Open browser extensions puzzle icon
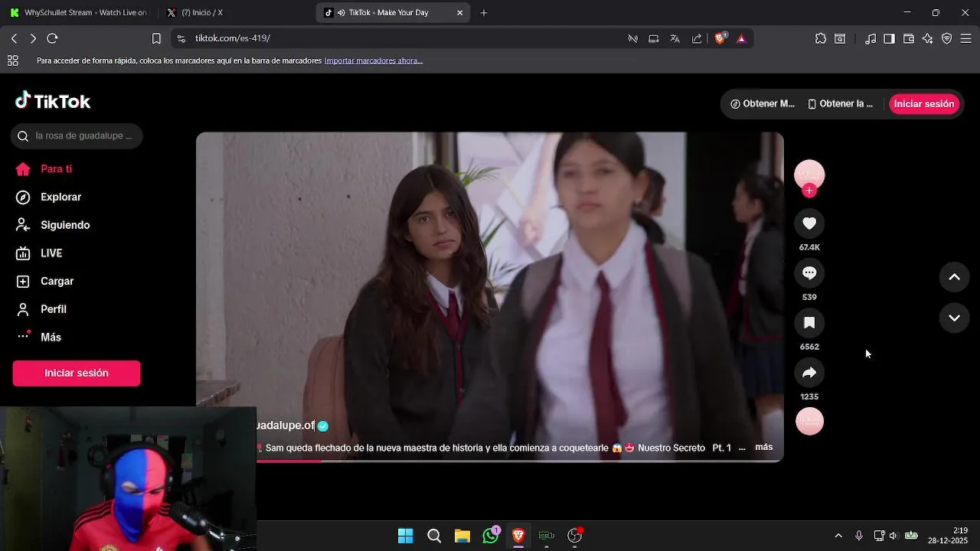The image size is (980, 551). point(821,38)
